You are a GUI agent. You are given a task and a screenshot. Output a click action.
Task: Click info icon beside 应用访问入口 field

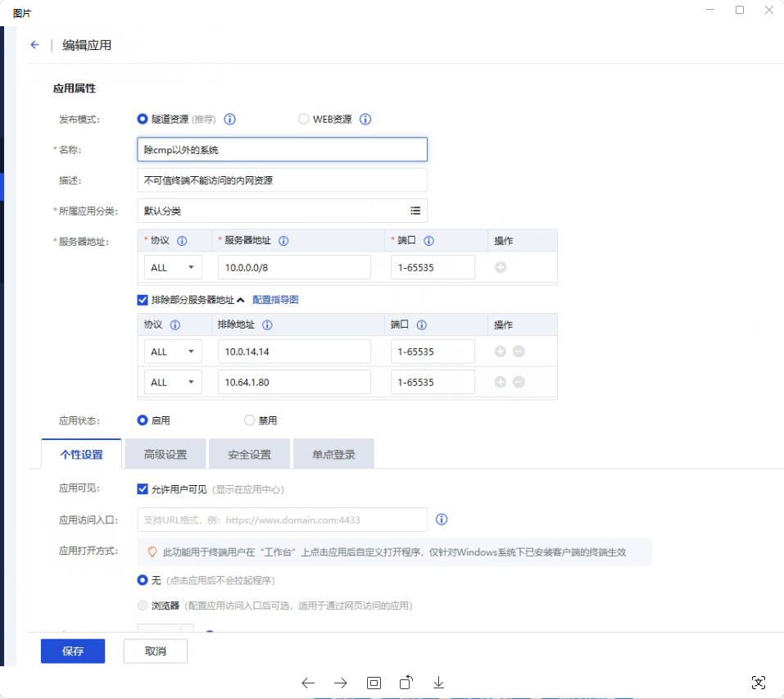pyautogui.click(x=442, y=520)
